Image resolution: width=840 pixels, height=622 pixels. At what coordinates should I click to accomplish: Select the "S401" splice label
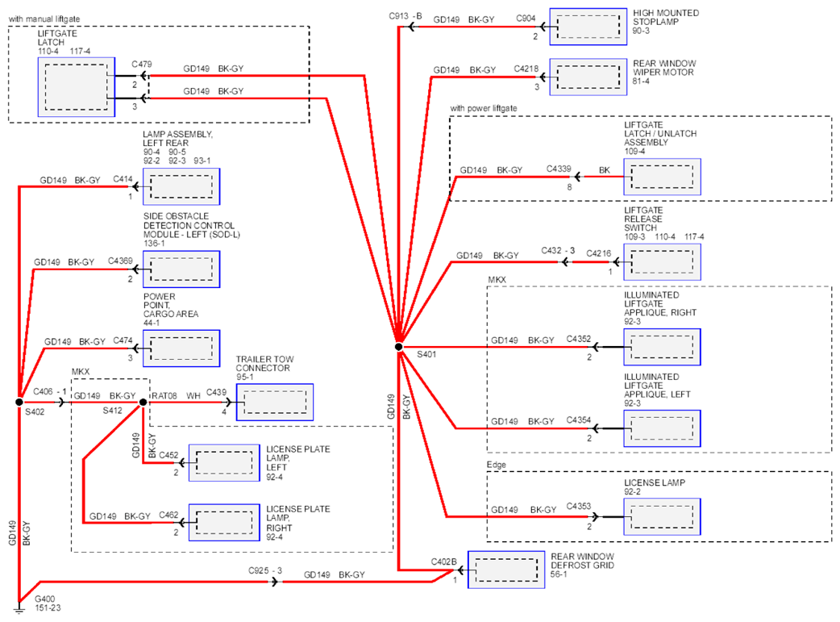point(426,354)
